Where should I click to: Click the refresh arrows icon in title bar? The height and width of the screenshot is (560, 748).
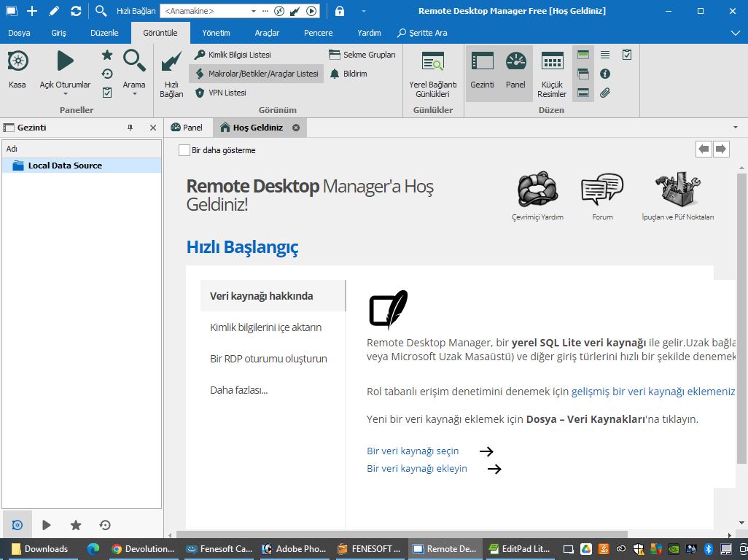click(75, 11)
